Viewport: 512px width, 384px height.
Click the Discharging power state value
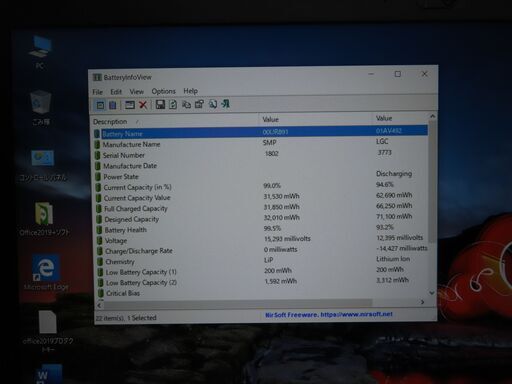click(394, 173)
